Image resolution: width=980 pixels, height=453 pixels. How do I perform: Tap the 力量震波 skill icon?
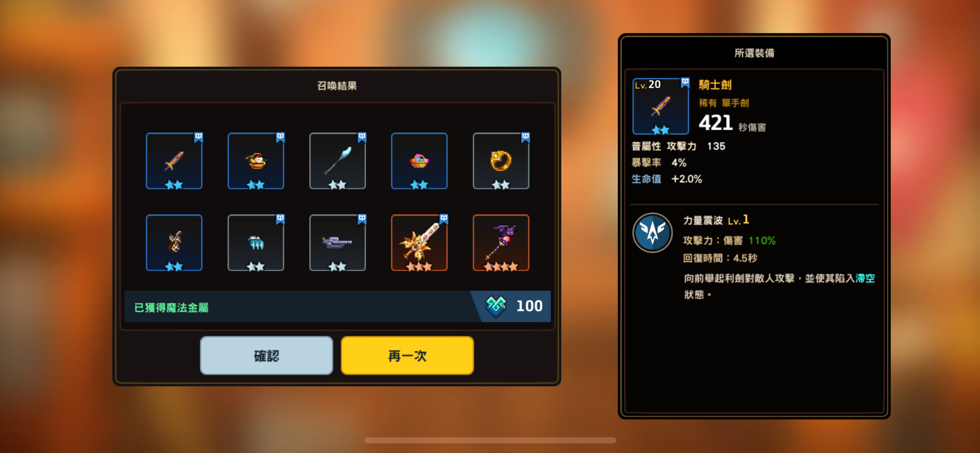(652, 233)
